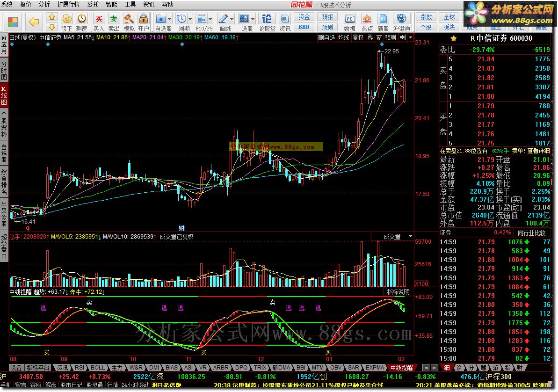Toggle the 复权 price adjustment option
558x392 pixels.
tap(358, 37)
